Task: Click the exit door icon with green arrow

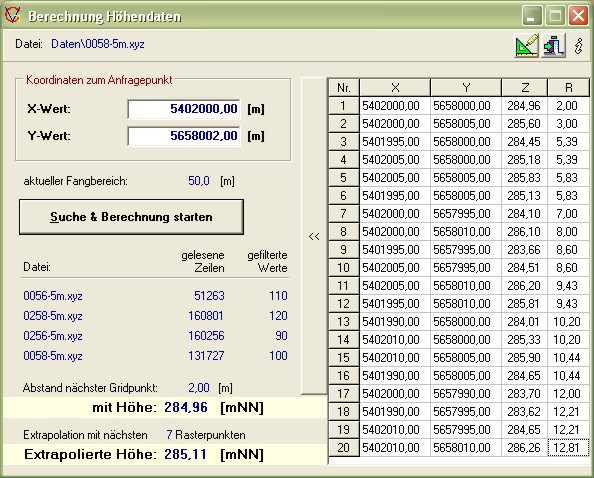Action: pos(553,45)
